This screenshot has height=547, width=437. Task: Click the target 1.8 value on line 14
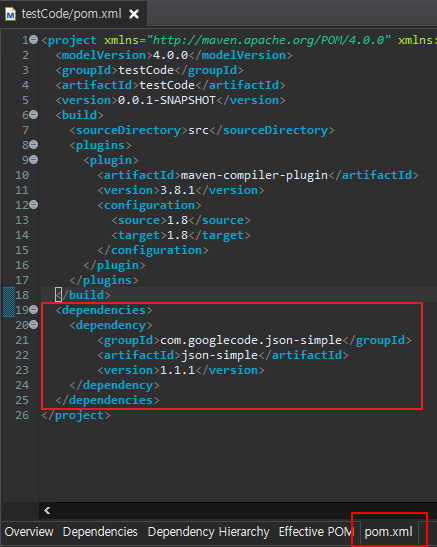tap(178, 235)
